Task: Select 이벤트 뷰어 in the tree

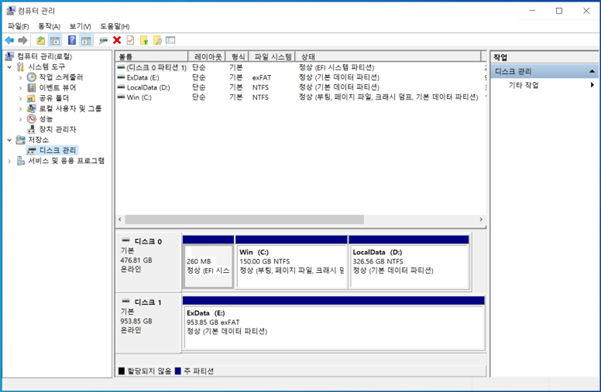Action: point(57,87)
